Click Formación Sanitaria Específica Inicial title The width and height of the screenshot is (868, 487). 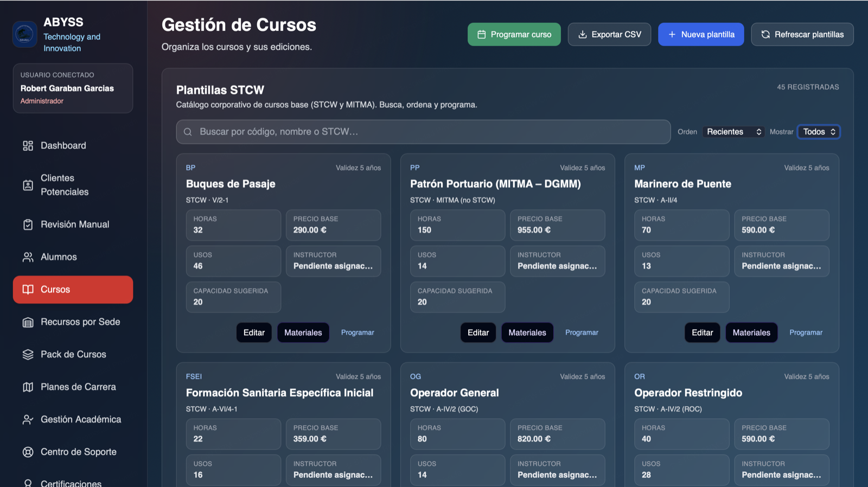coord(279,393)
